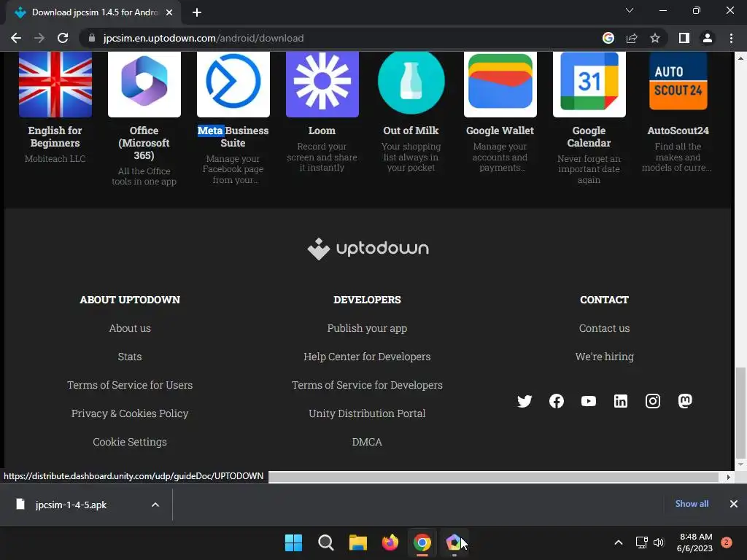Open Out of Milk app thumbnail

[x=411, y=82]
